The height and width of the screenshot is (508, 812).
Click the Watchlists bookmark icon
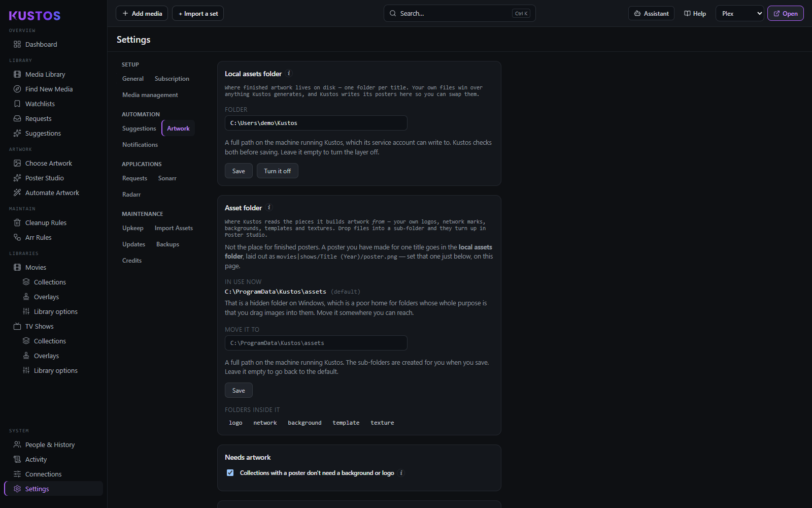coord(17,104)
